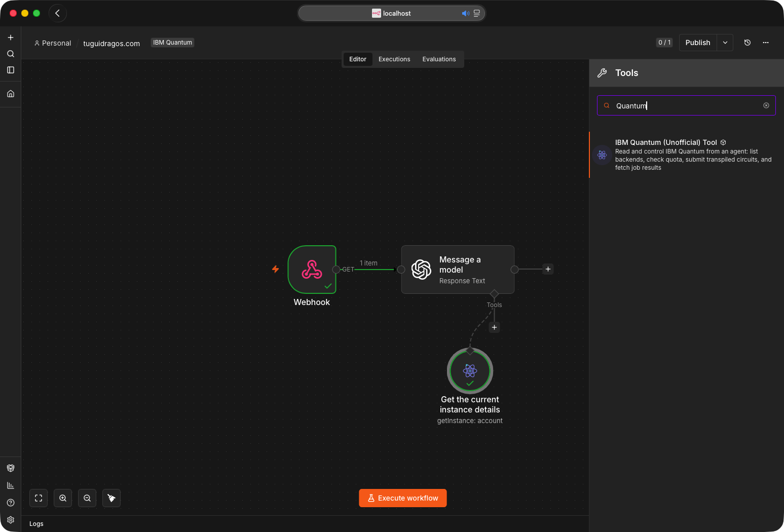Zoom in on the workflow canvas

tap(63, 498)
